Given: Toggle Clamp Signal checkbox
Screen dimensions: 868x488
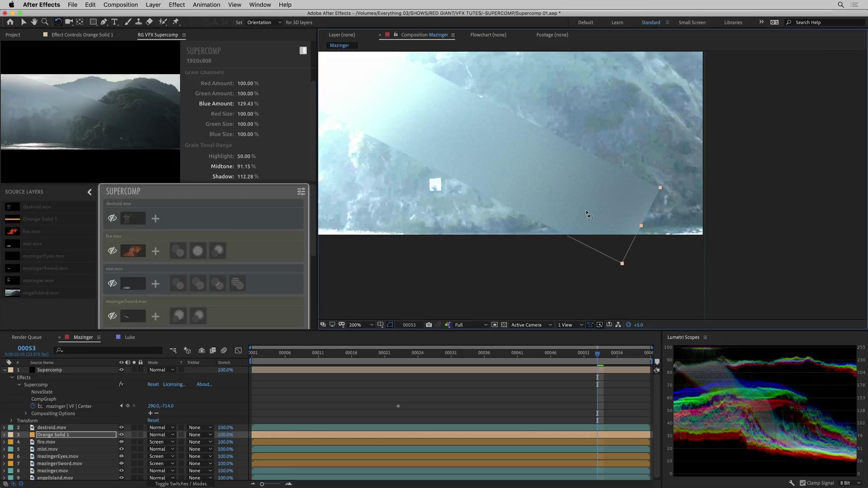Looking at the screenshot, I should click(803, 483).
